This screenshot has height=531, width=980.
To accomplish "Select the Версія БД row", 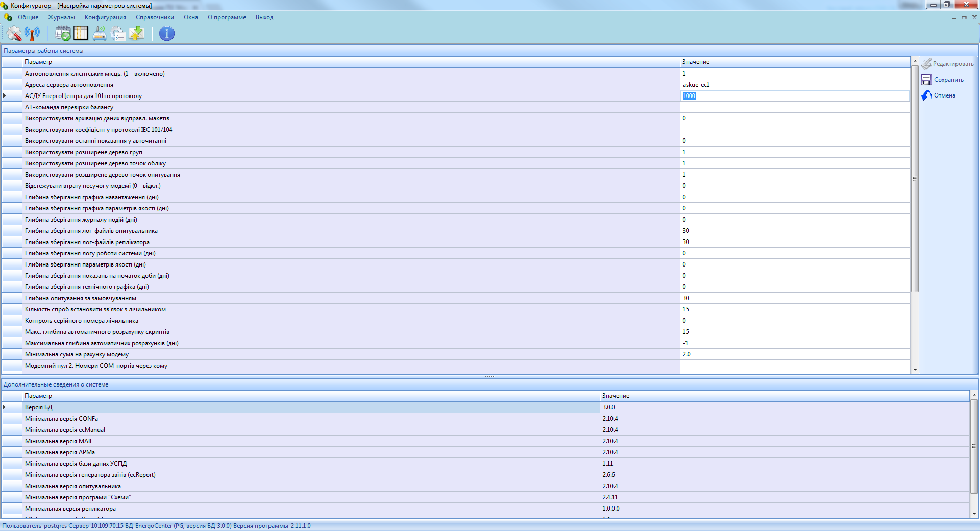I will tap(306, 407).
